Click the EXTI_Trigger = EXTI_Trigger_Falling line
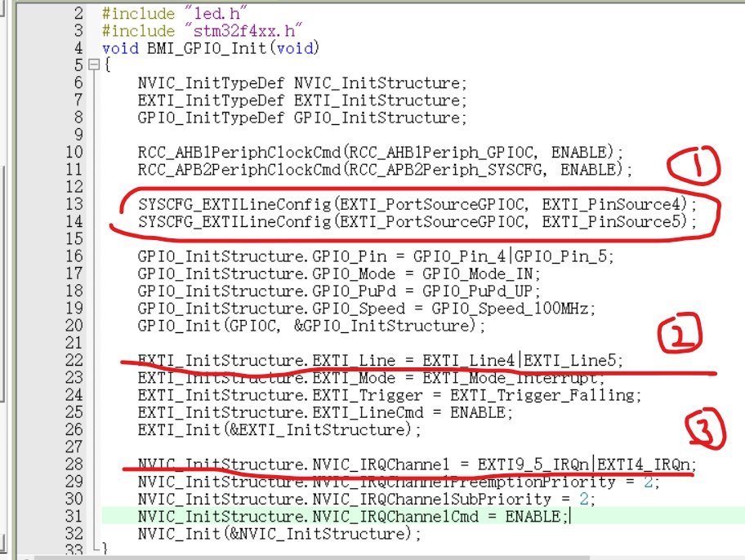745x560 pixels. 390,395
